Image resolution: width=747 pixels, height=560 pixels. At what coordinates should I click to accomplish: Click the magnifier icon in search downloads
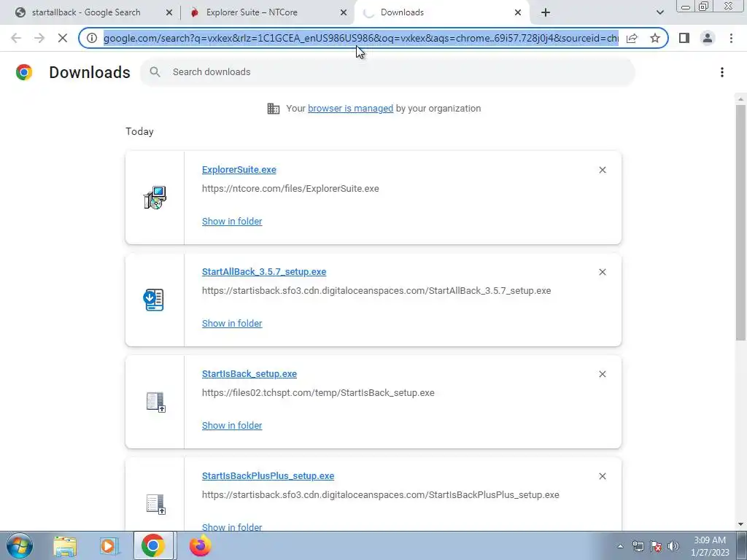click(155, 72)
